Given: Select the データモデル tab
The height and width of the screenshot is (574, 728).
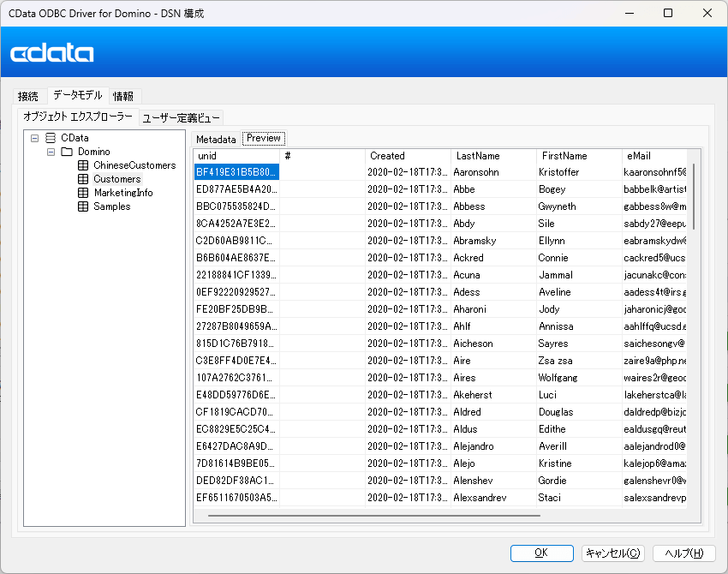Looking at the screenshot, I should tap(78, 95).
